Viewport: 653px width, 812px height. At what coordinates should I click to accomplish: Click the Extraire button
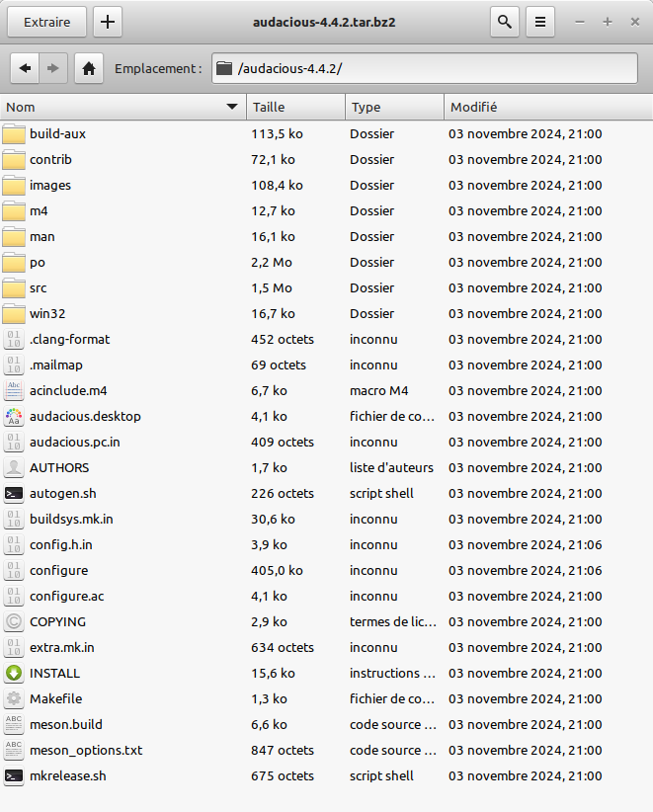tap(46, 23)
